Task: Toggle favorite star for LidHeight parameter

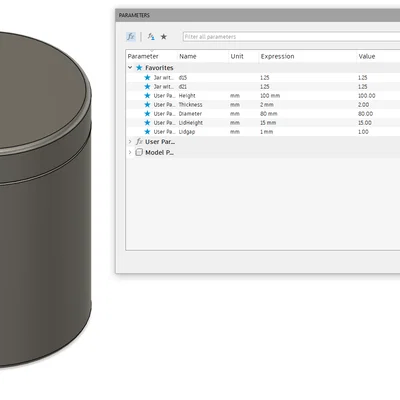Action: 147,122
